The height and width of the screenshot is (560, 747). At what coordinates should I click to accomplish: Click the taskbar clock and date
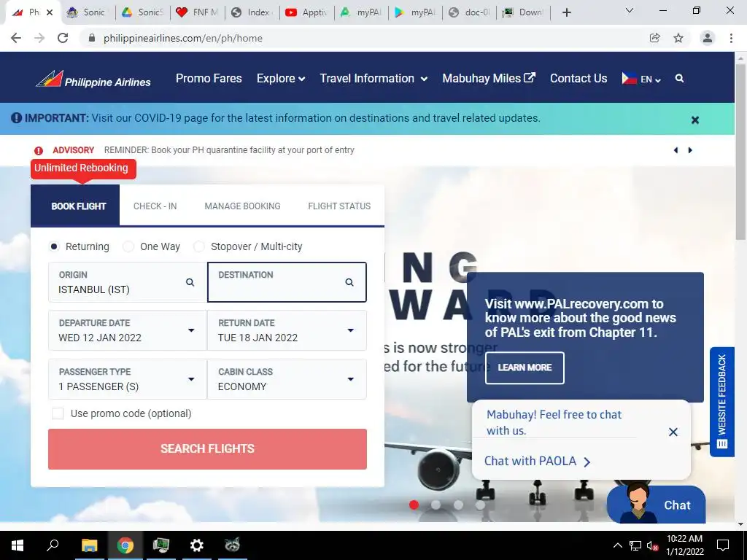[684, 545]
